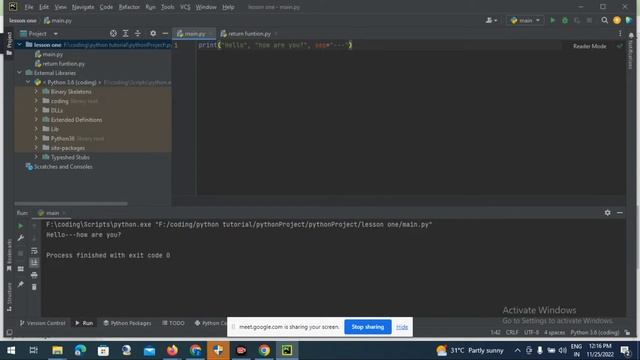The width and height of the screenshot is (640, 360).
Task: Click the print icon in Run console
Action: click(34, 275)
